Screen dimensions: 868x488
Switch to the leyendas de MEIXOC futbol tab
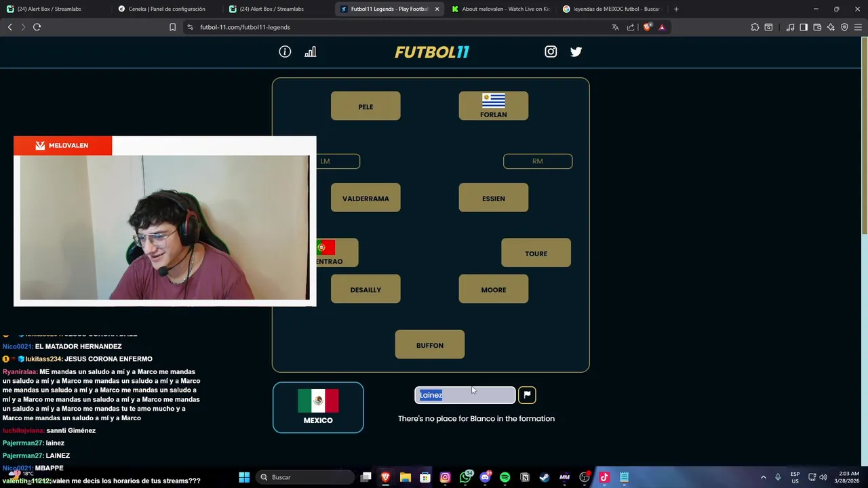point(611,9)
